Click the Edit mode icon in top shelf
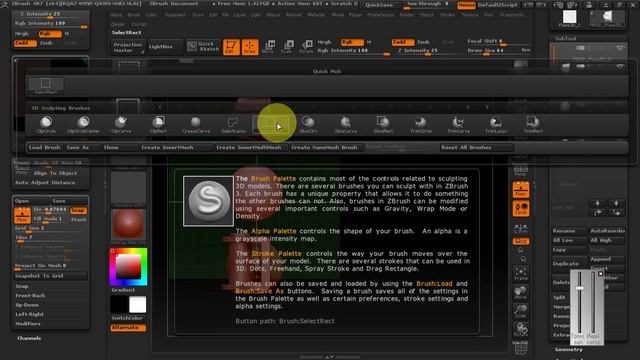The height and width of the screenshot is (360, 640). [231, 47]
